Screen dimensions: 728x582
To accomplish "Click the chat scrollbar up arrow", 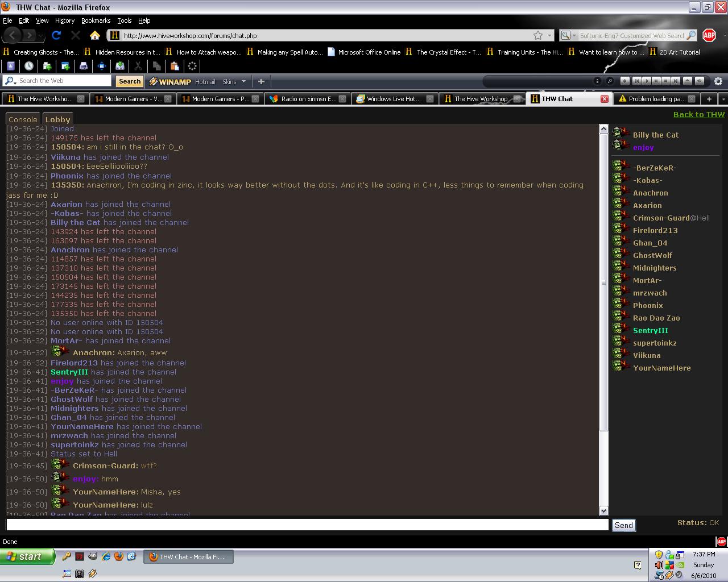I will (x=604, y=129).
